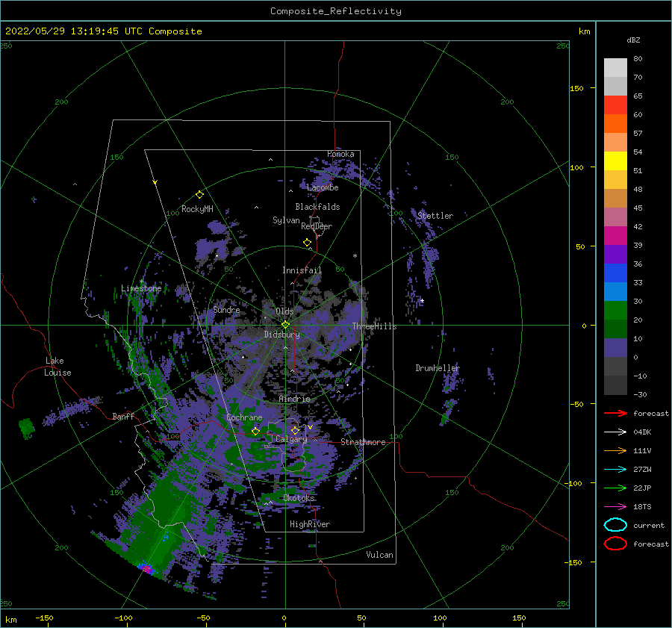Click the -150 tick on bottom axis
Image resolution: width=672 pixels, height=628 pixels.
pos(44,618)
